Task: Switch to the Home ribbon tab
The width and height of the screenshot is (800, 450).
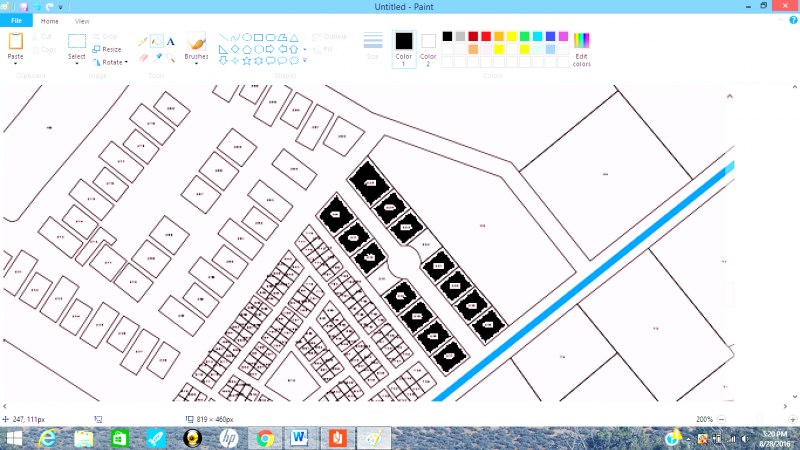Action: [49, 21]
